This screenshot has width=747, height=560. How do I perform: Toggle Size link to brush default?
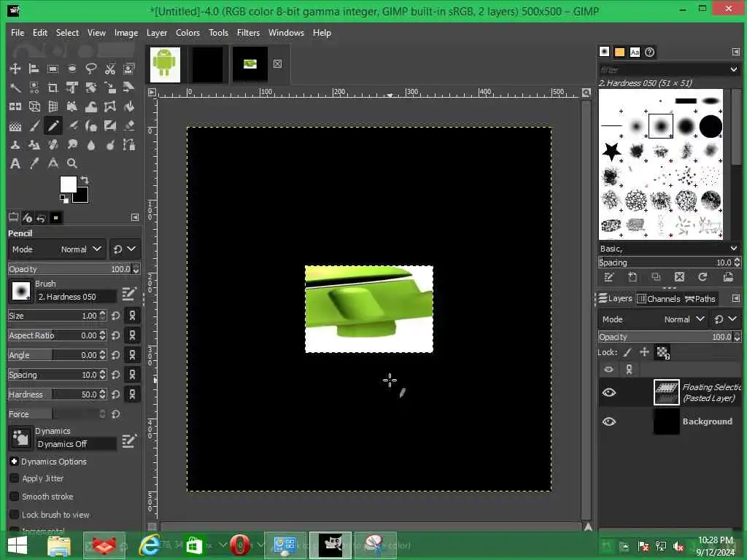tap(133, 315)
